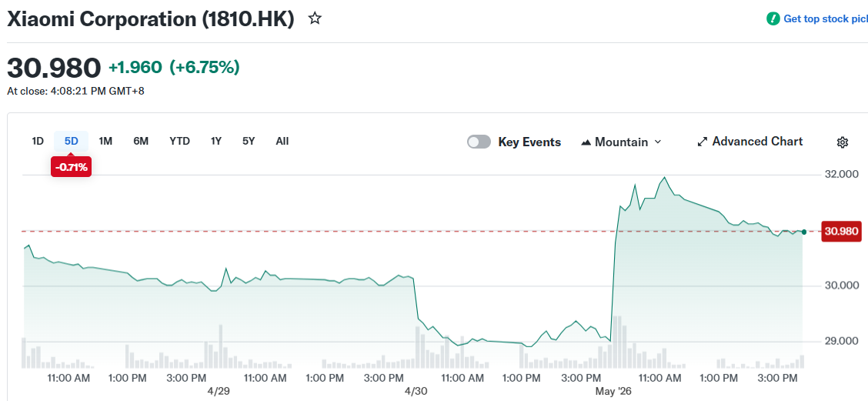Click the Xiaomi Corporation (1810.HK) title
This screenshot has height=401, width=868.
click(151, 18)
